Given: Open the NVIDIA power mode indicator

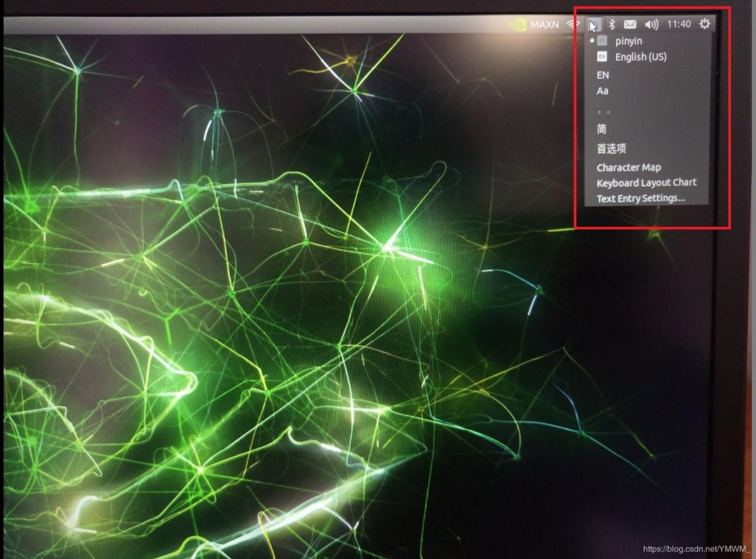Looking at the screenshot, I should point(517,25).
